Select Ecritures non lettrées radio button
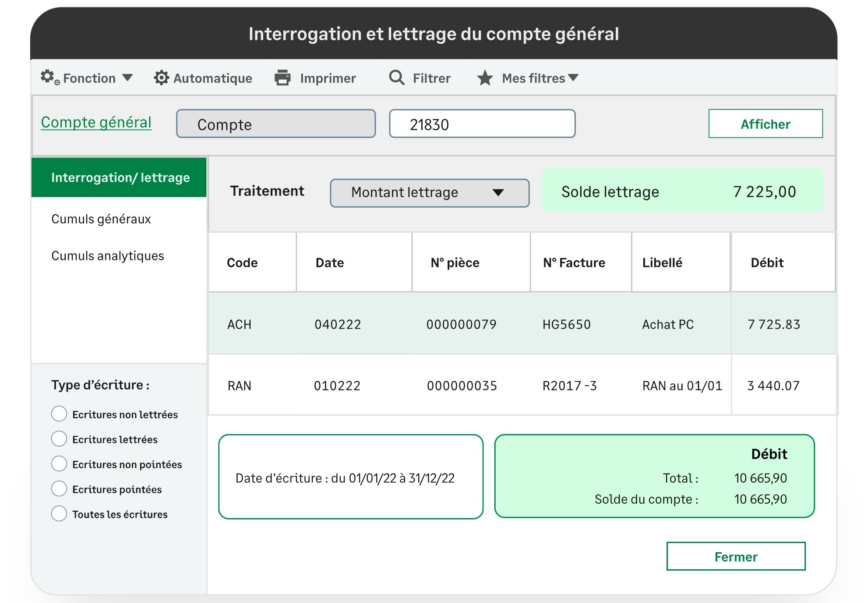The image size is (868, 603). point(59,414)
